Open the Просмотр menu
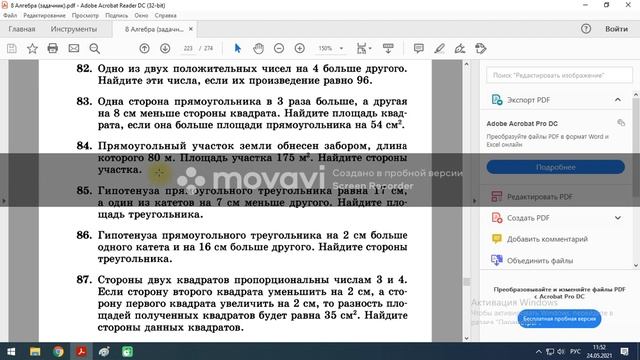 85,16
